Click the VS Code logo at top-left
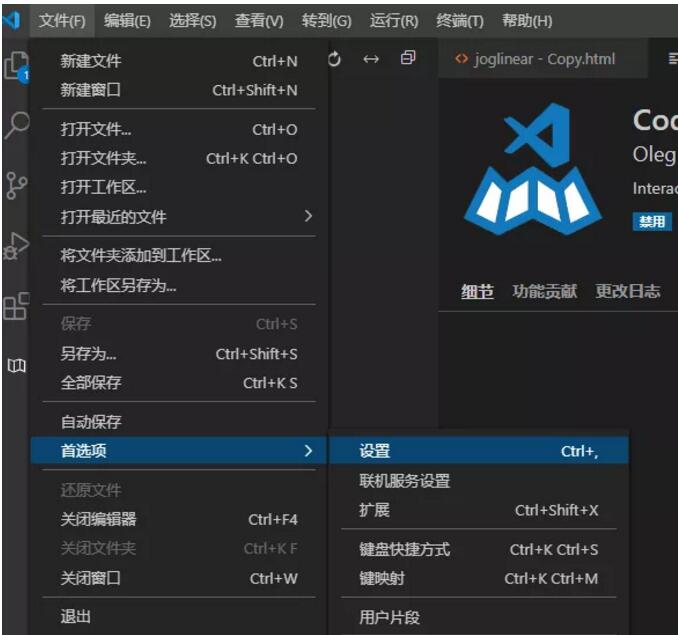Screen dimensions: 678x635 [x=12, y=20]
